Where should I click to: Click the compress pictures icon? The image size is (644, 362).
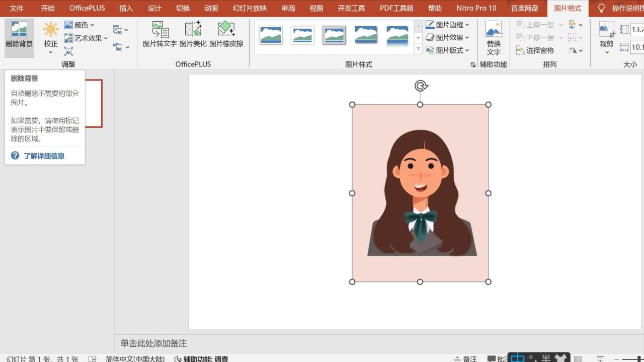pyautogui.click(x=69, y=51)
